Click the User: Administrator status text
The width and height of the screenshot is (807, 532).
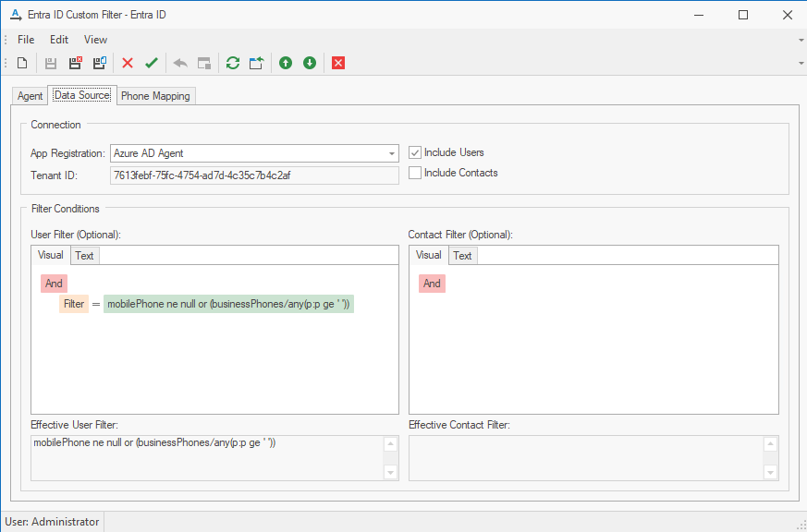point(52,522)
